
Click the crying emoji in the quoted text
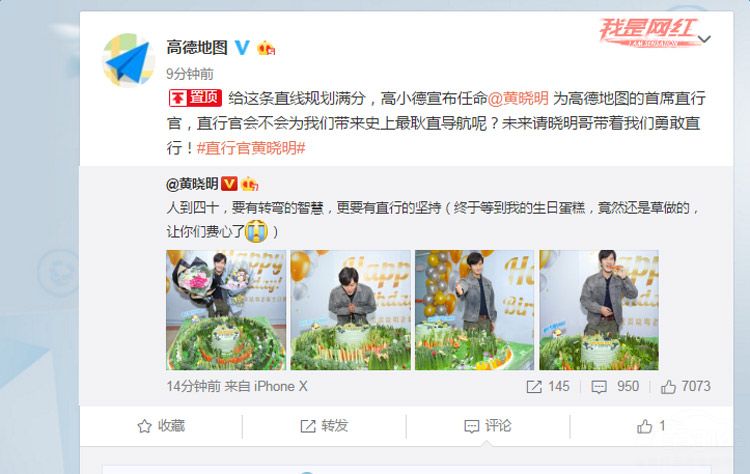256,231
